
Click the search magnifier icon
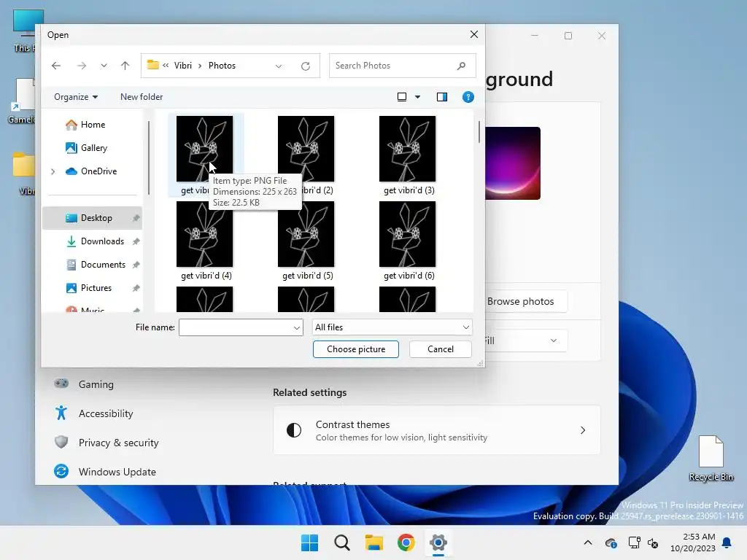click(461, 66)
